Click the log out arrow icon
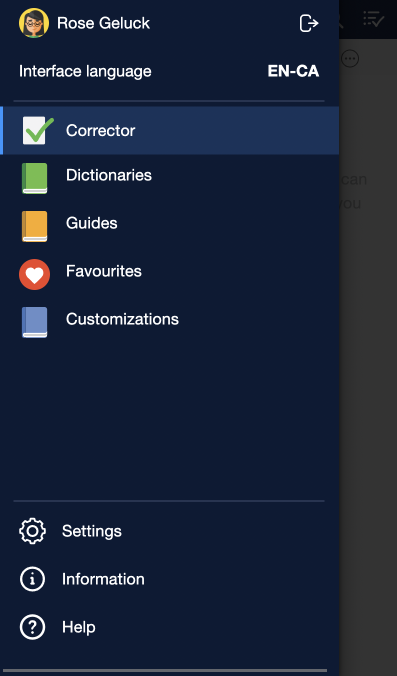 coord(309,23)
